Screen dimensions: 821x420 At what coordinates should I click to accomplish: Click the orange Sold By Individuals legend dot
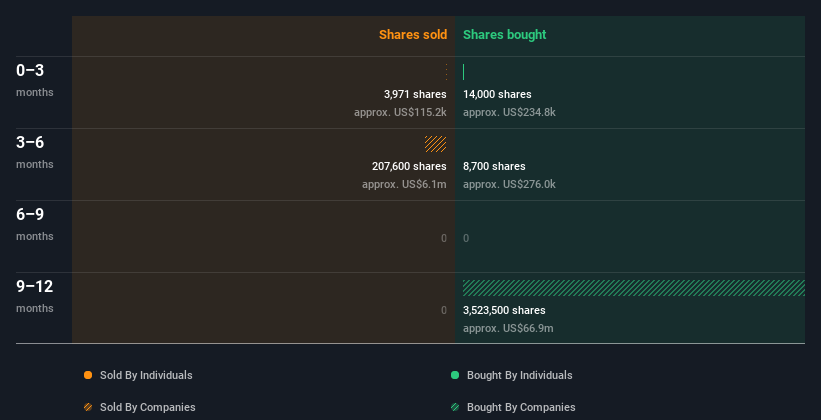(88, 375)
